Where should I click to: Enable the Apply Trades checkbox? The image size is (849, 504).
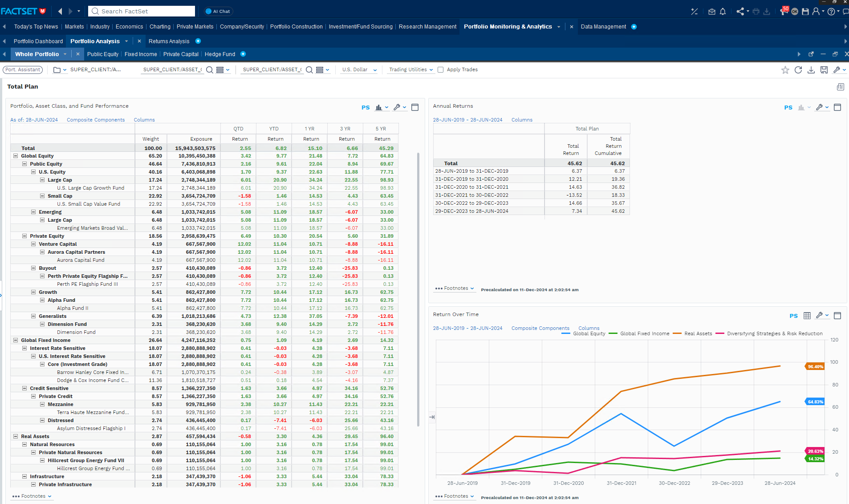click(441, 70)
